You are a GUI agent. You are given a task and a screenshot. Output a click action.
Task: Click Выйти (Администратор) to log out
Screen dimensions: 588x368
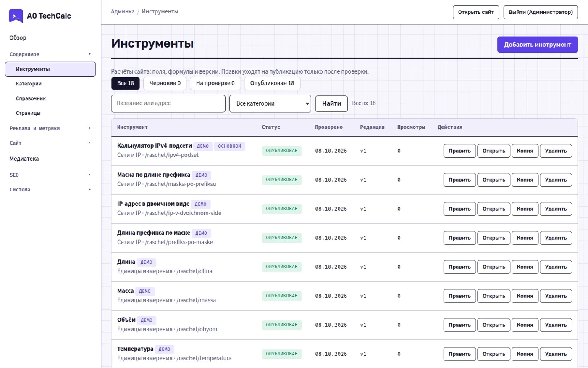(x=541, y=12)
